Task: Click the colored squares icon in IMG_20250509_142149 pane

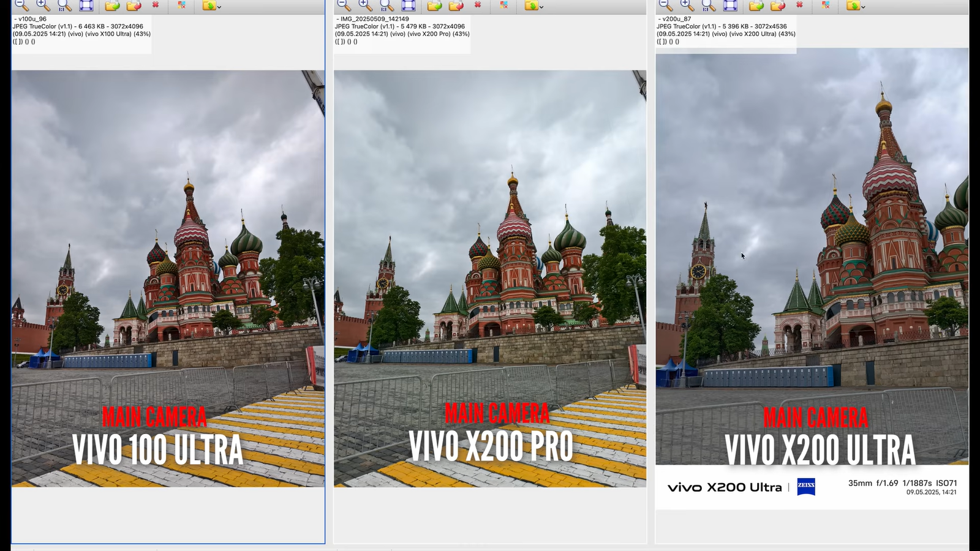Action: (504, 5)
